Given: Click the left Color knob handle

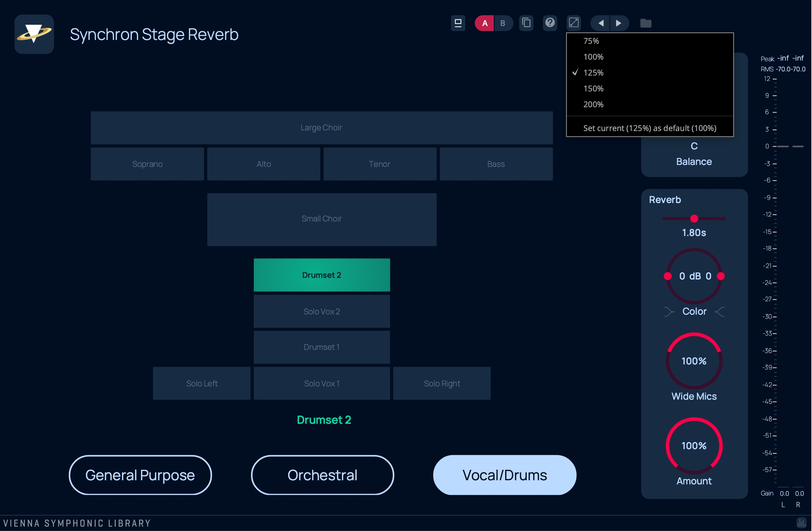Looking at the screenshot, I should click(668, 276).
